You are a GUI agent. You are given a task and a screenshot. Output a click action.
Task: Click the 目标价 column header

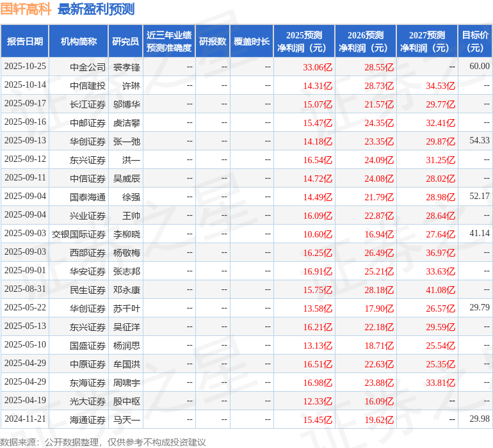tap(475, 42)
